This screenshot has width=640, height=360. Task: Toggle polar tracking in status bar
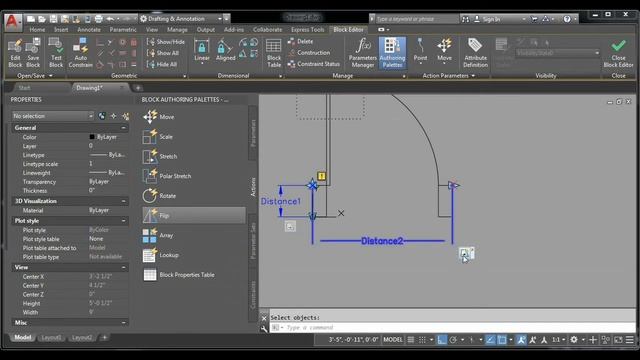453,340
